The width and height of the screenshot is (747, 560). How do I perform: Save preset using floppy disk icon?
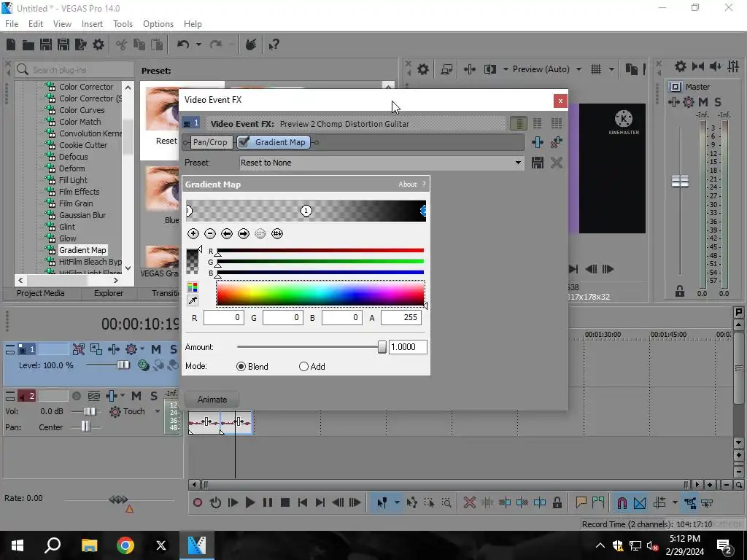click(538, 163)
